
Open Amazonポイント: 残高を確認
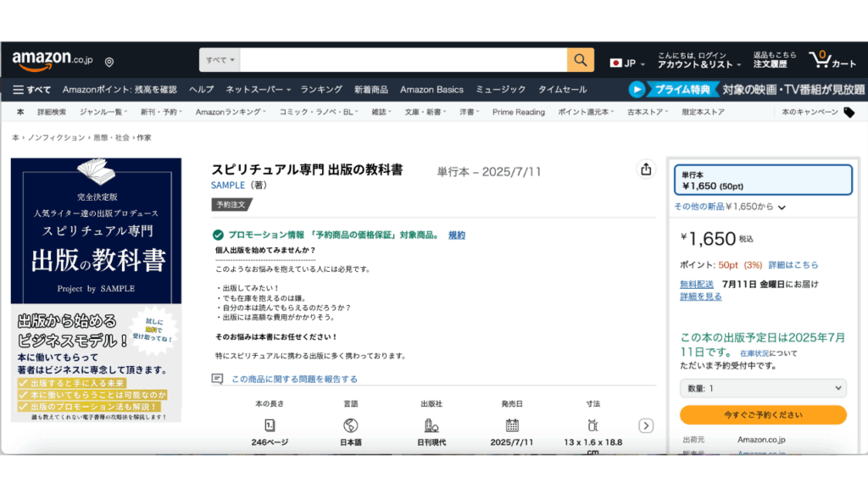[x=120, y=90]
